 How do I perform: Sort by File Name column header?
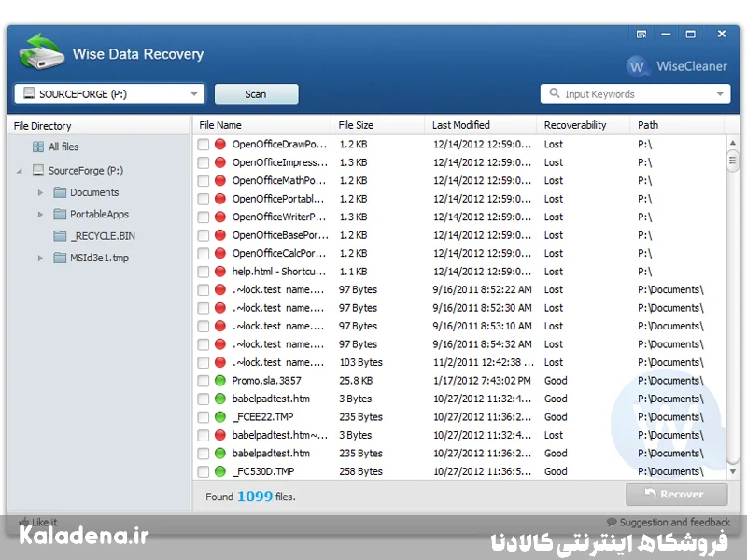(x=262, y=125)
